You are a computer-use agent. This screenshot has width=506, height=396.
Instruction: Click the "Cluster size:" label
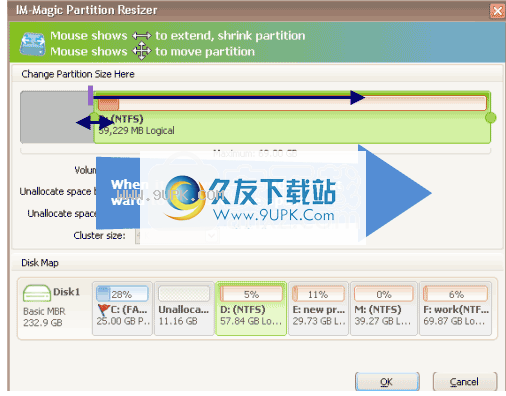(x=99, y=236)
